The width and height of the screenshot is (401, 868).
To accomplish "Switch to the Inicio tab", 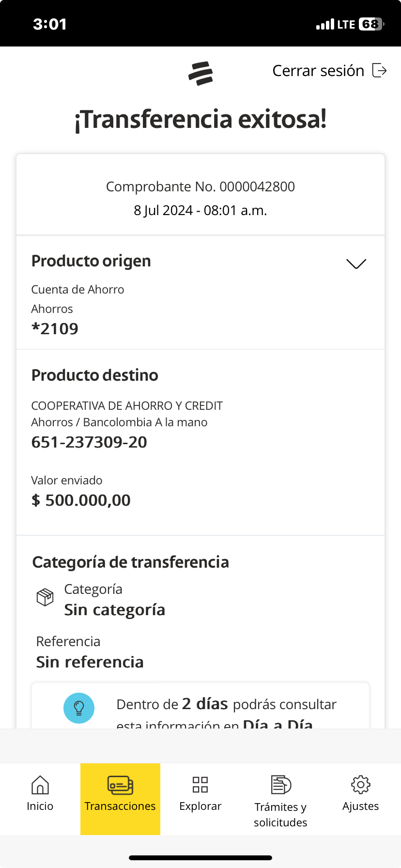I will [x=40, y=806].
